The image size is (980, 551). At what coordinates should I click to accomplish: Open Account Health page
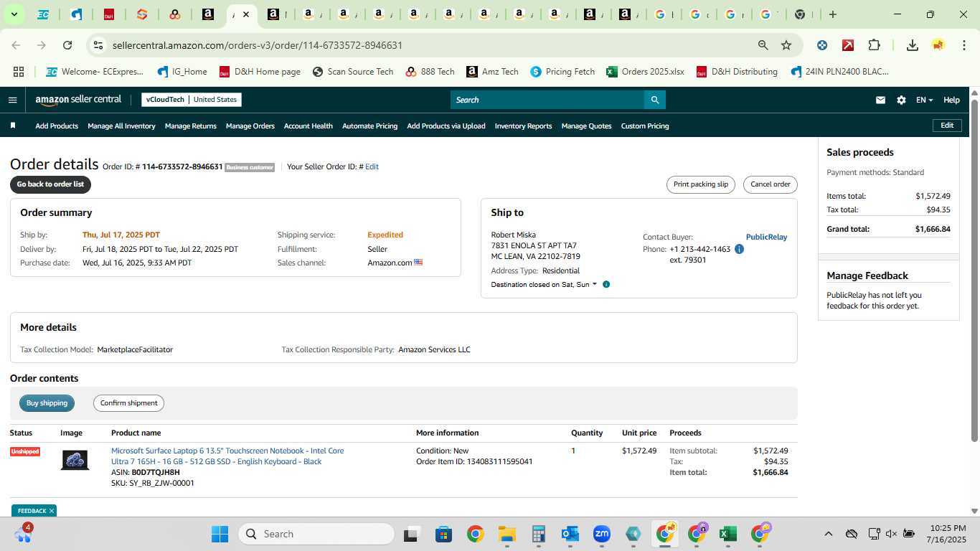click(308, 126)
